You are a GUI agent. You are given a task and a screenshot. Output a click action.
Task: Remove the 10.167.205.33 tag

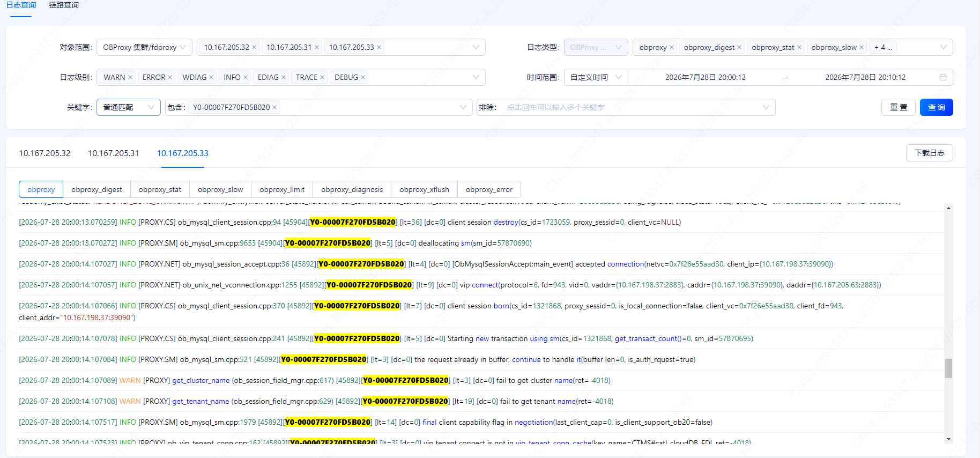pos(379,47)
